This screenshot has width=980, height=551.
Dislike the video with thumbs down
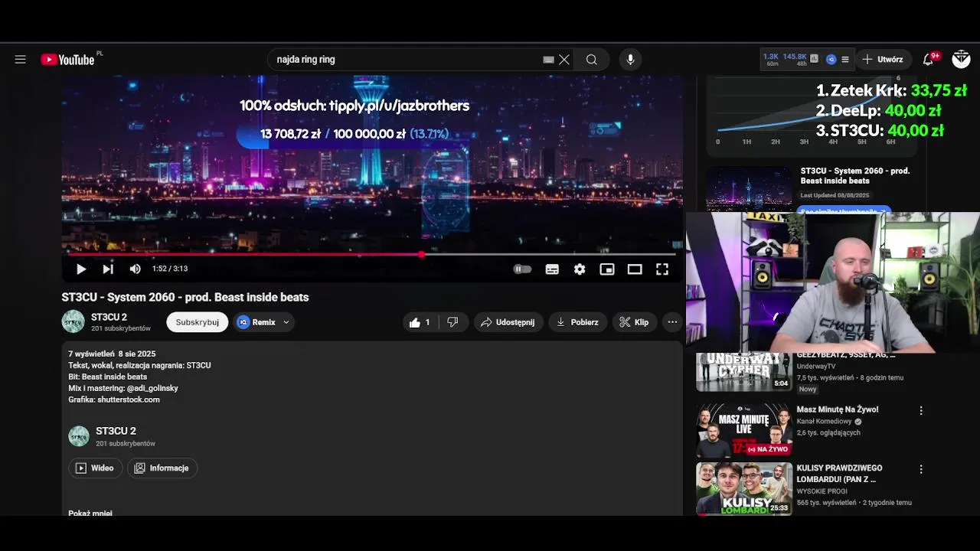(452, 322)
